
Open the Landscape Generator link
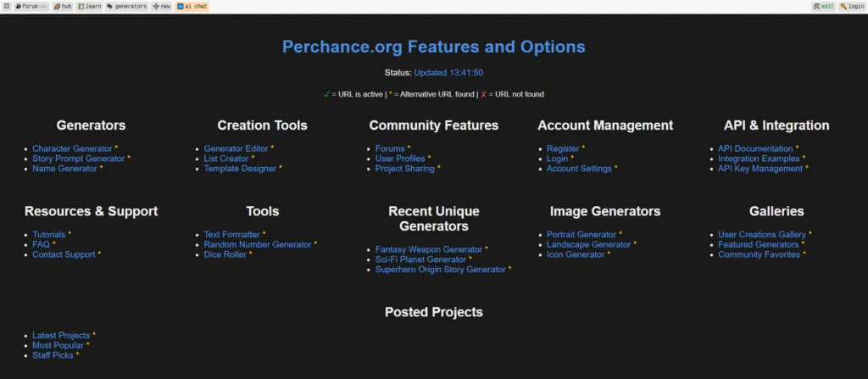pos(588,244)
